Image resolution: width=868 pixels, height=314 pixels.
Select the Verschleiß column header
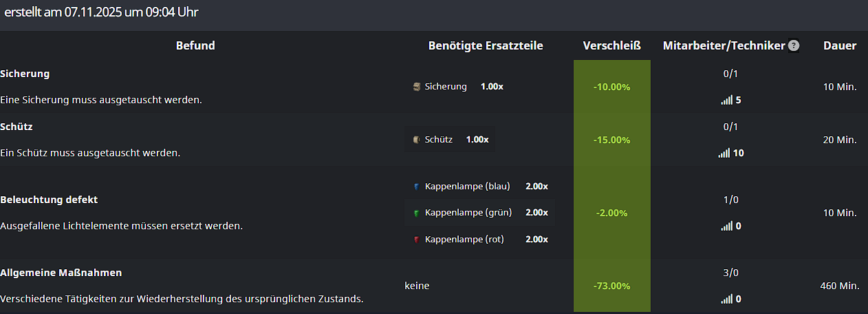click(x=611, y=46)
